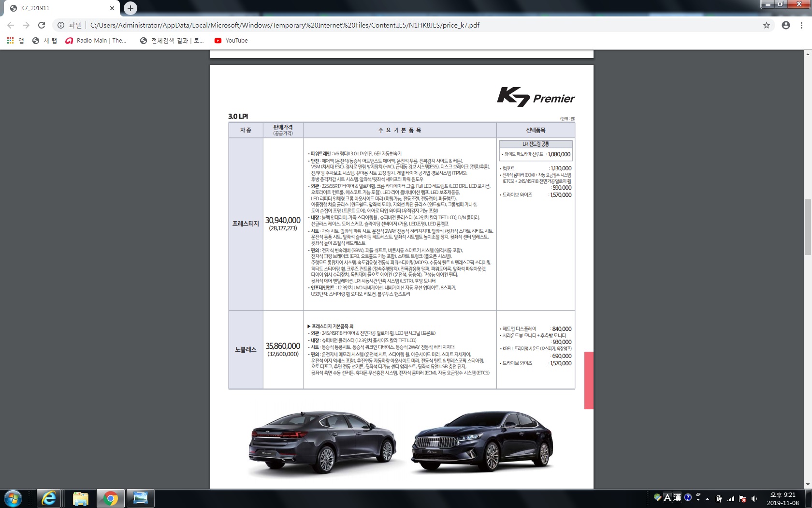Click the scrollbar down arrow
Viewport: 812px width, 508px height.
(x=808, y=484)
